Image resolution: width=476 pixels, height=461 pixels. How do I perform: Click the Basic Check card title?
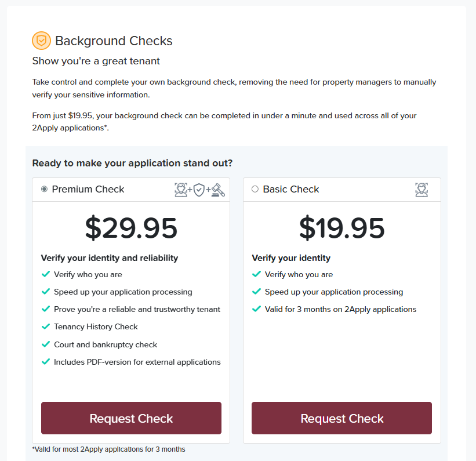291,189
